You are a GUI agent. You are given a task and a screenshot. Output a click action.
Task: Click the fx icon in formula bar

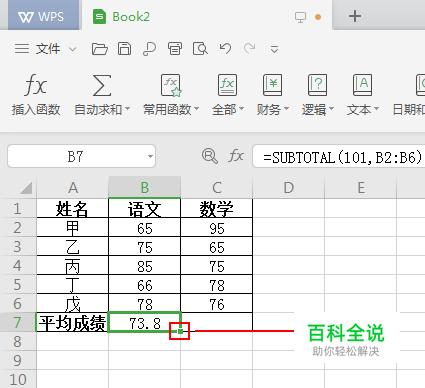pos(236,156)
